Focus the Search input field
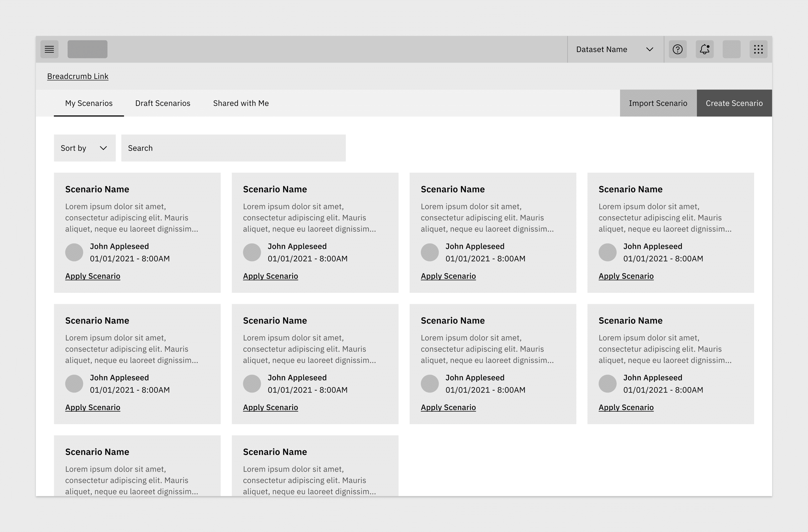808x532 pixels. point(233,148)
